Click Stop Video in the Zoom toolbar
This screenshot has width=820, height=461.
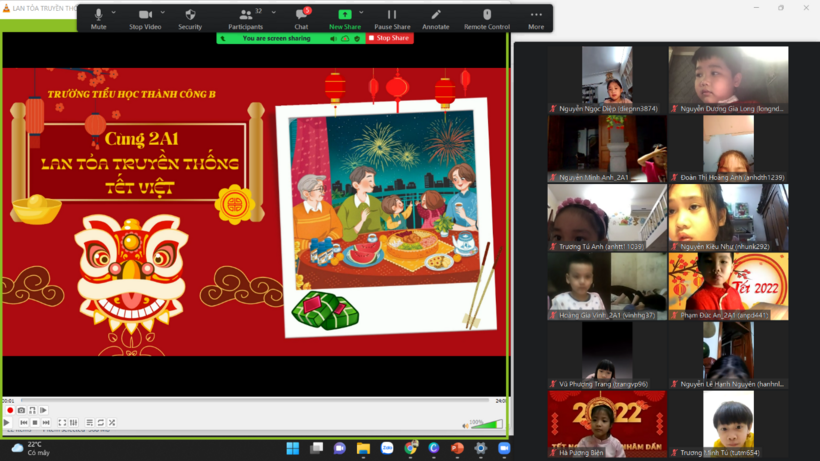(x=145, y=18)
